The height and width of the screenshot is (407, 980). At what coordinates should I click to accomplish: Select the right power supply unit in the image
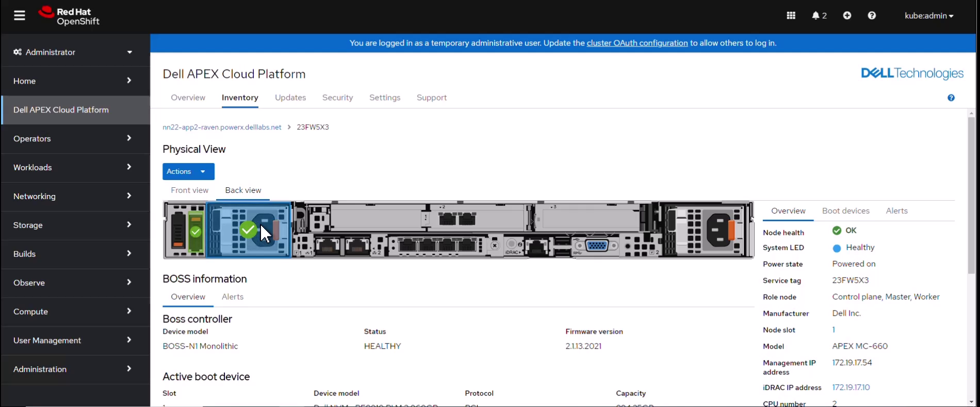(x=708, y=230)
